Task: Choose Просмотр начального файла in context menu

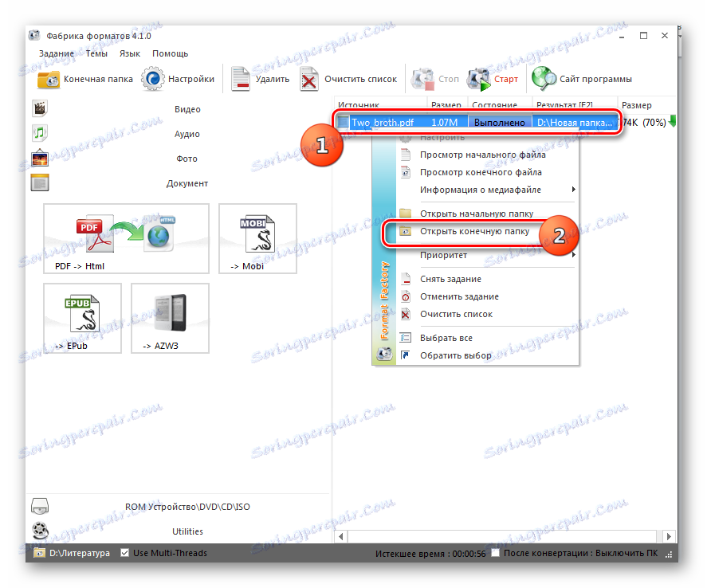Action: [x=482, y=155]
